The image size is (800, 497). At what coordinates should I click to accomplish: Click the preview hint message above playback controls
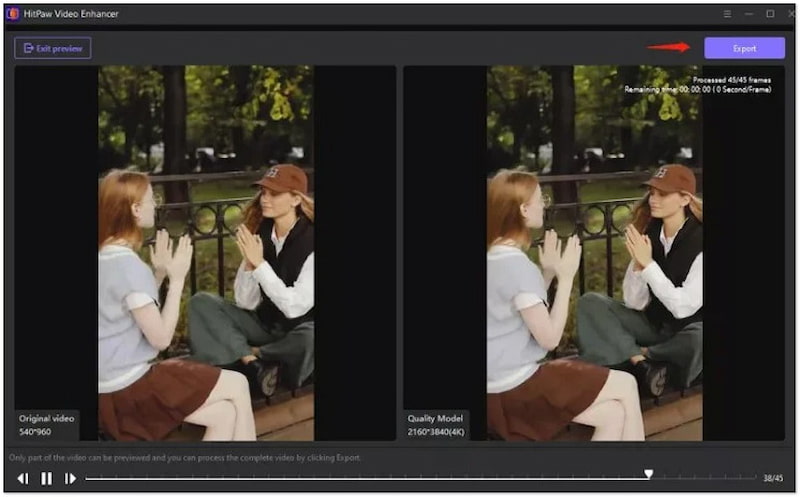185,457
